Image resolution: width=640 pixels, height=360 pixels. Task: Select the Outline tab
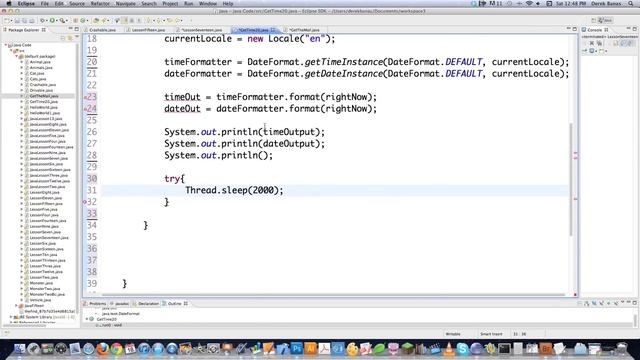[174, 304]
